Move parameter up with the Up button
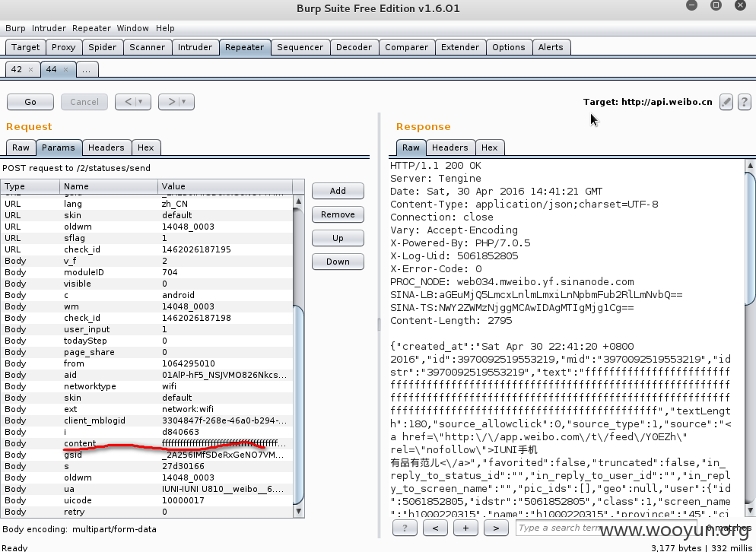756x552 pixels. (x=338, y=238)
